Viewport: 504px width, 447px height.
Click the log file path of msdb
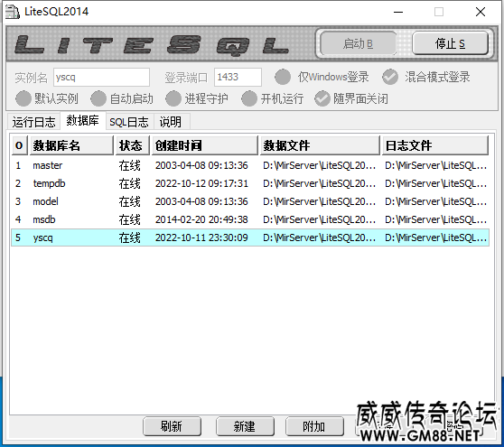(x=436, y=219)
